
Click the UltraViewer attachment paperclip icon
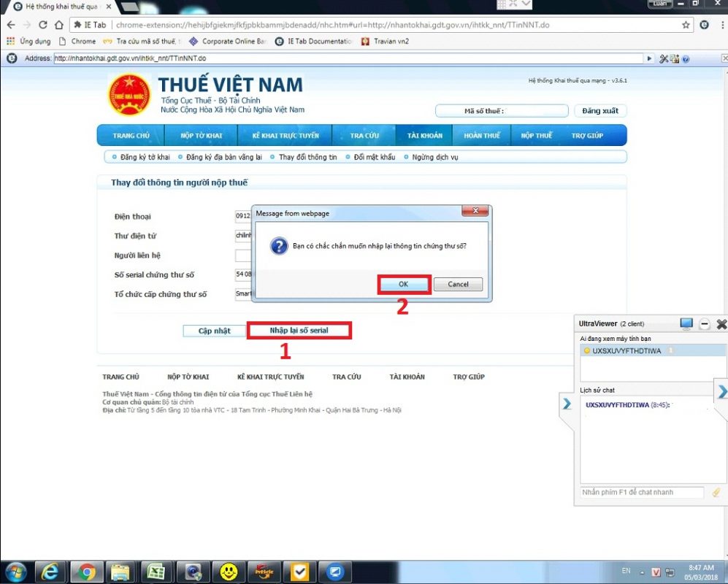716,493
